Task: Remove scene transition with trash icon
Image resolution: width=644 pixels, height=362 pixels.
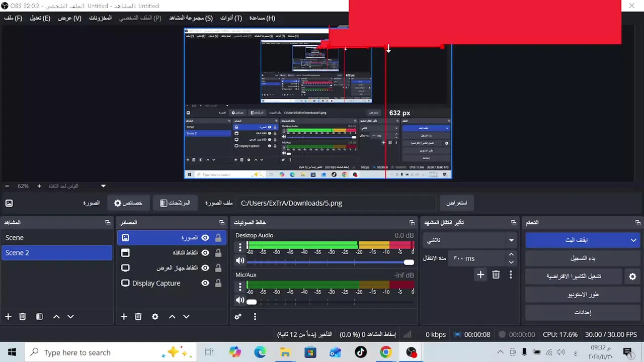Action: point(496,275)
